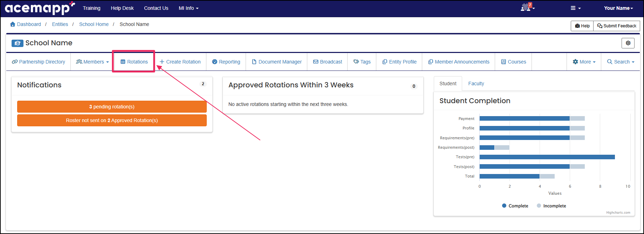Open the Broadcast section
644x234 pixels.
pyautogui.click(x=328, y=62)
